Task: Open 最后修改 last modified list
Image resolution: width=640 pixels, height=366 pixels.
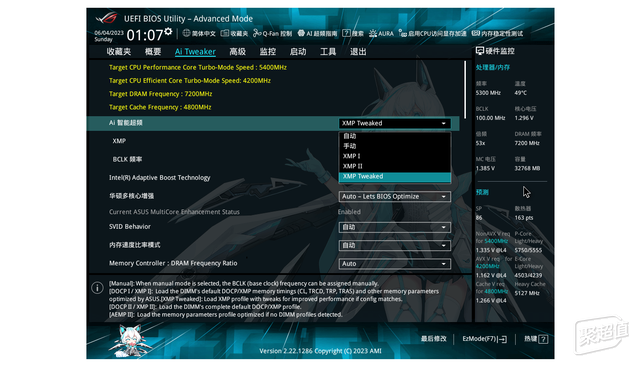Action: coord(433,339)
